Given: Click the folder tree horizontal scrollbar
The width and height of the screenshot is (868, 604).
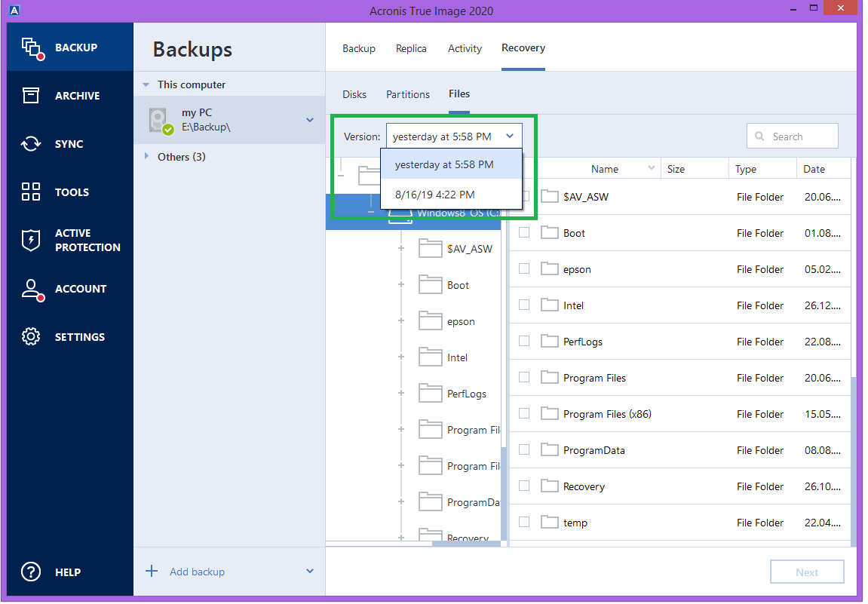Looking at the screenshot, I should click(466, 544).
